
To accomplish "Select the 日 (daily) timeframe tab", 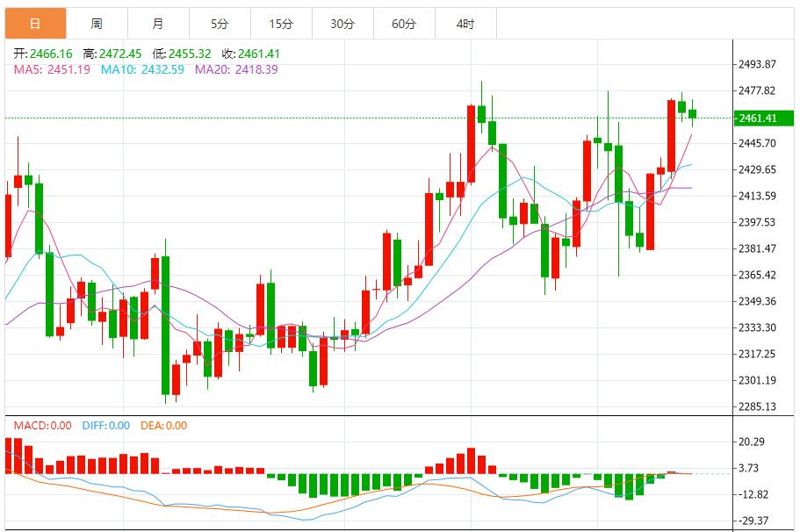I will 35,24.
